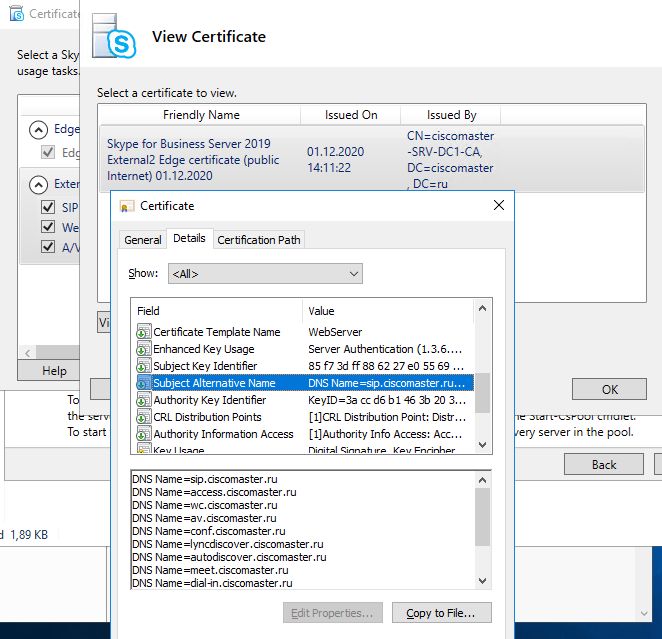This screenshot has height=639, width=662.
Task: Click the Value column header
Action: (x=388, y=311)
